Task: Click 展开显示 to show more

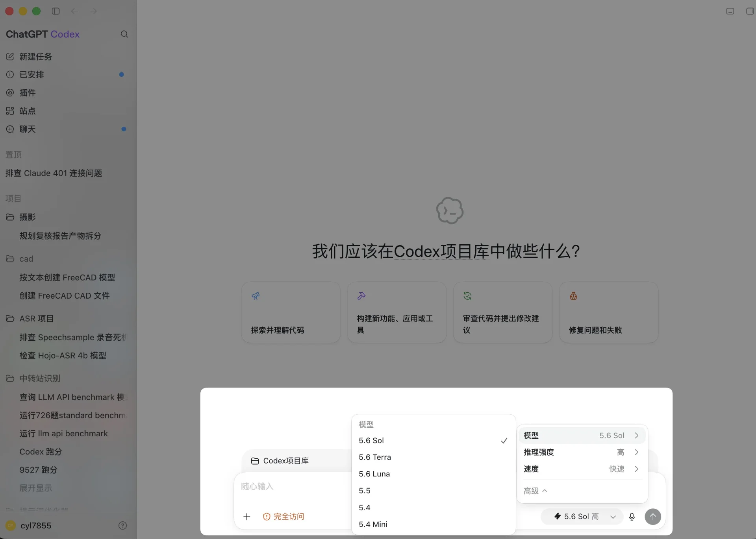Action: (35, 488)
